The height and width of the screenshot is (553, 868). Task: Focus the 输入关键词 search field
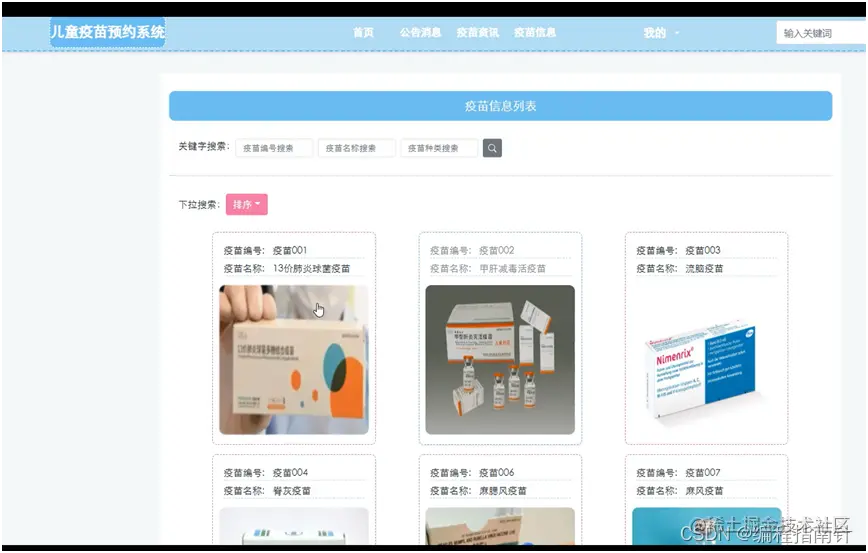(822, 33)
